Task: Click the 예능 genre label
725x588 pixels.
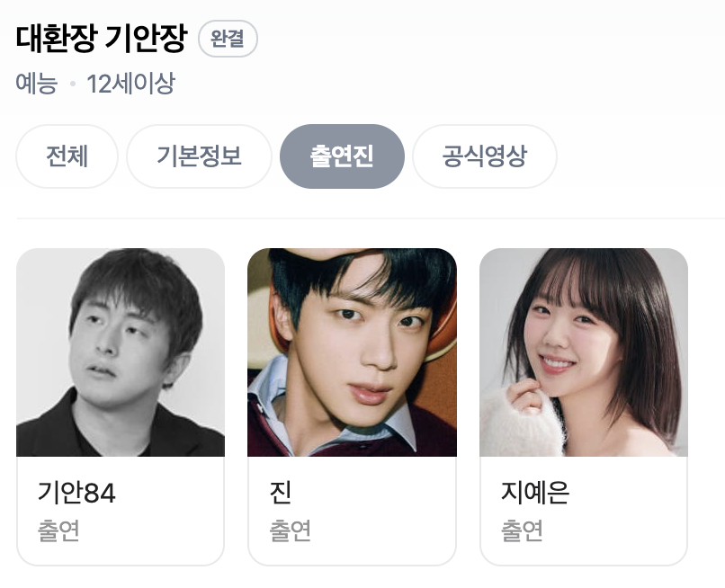Action: pos(37,84)
